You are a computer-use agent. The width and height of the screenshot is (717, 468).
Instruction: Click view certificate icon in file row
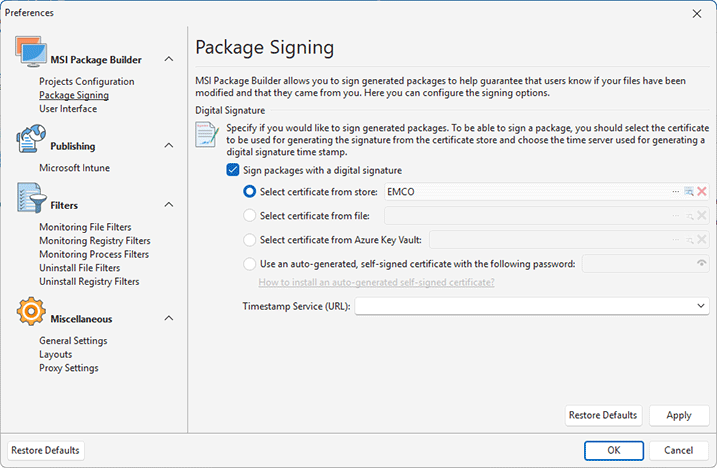(689, 215)
